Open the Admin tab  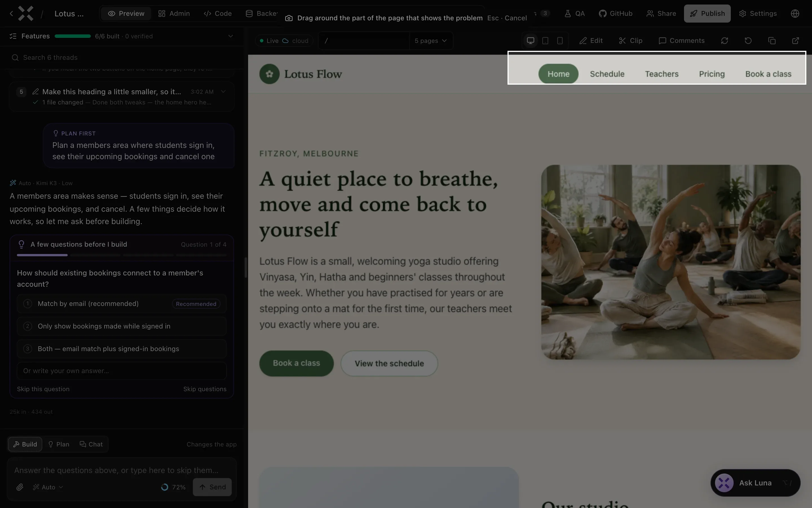[174, 14]
